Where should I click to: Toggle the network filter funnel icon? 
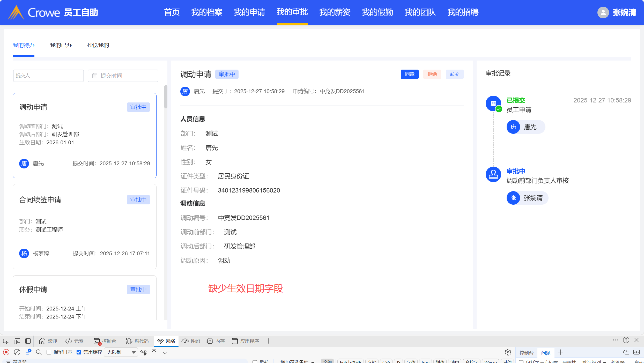tap(28, 352)
